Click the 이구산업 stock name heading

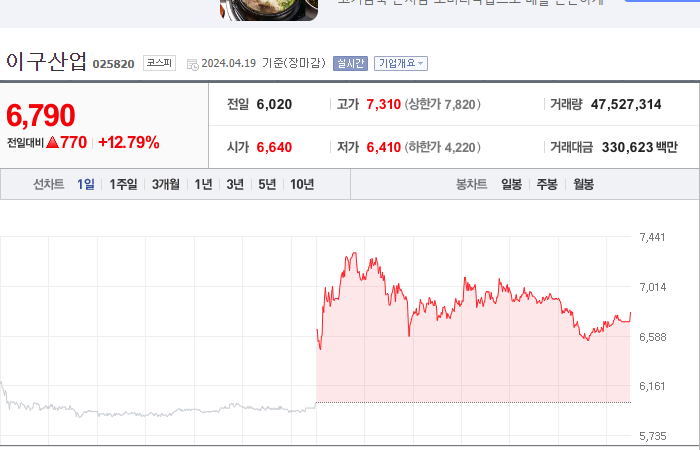tap(46, 62)
